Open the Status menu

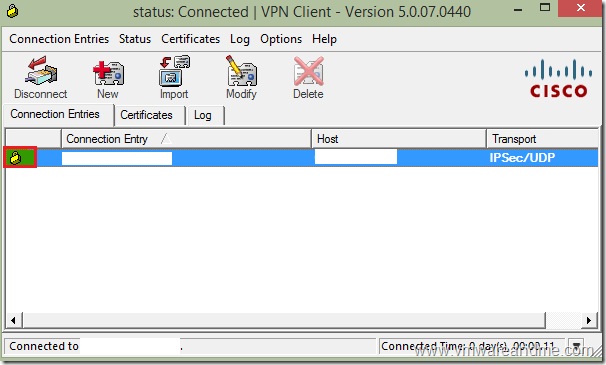tap(135, 39)
